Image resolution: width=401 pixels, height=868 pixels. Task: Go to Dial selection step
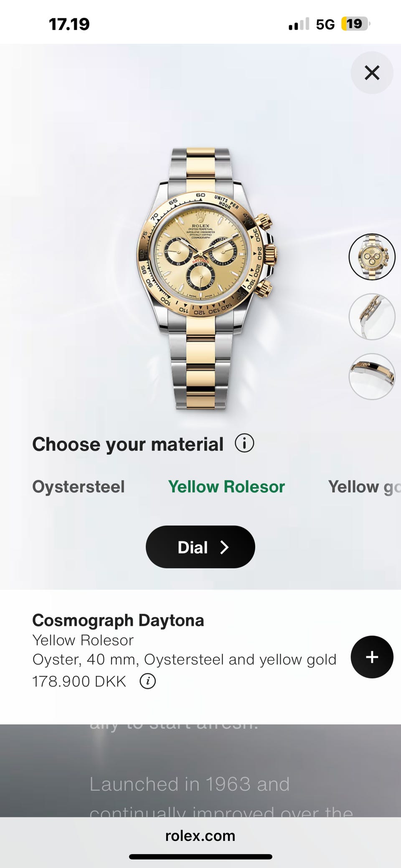pos(200,547)
